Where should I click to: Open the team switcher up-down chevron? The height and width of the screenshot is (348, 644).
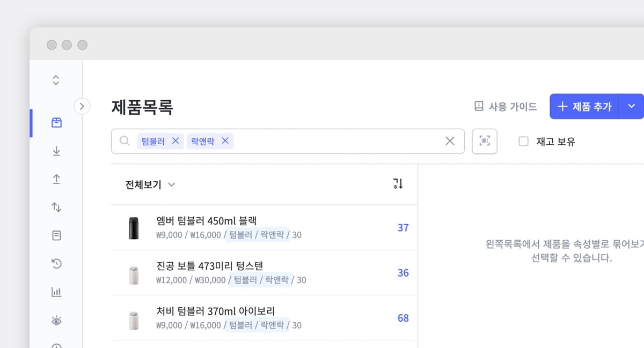click(x=56, y=80)
